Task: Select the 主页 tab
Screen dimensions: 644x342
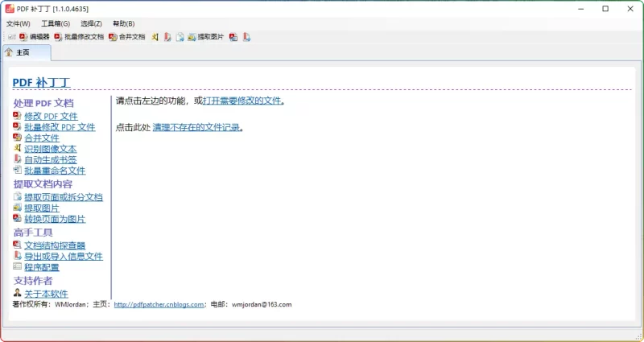Action: pyautogui.click(x=27, y=52)
